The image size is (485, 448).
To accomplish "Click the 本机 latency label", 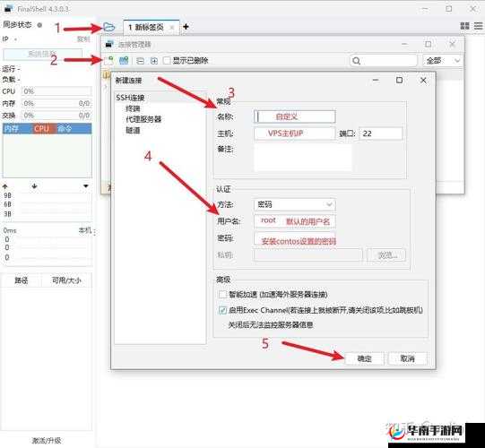I will pos(85,230).
